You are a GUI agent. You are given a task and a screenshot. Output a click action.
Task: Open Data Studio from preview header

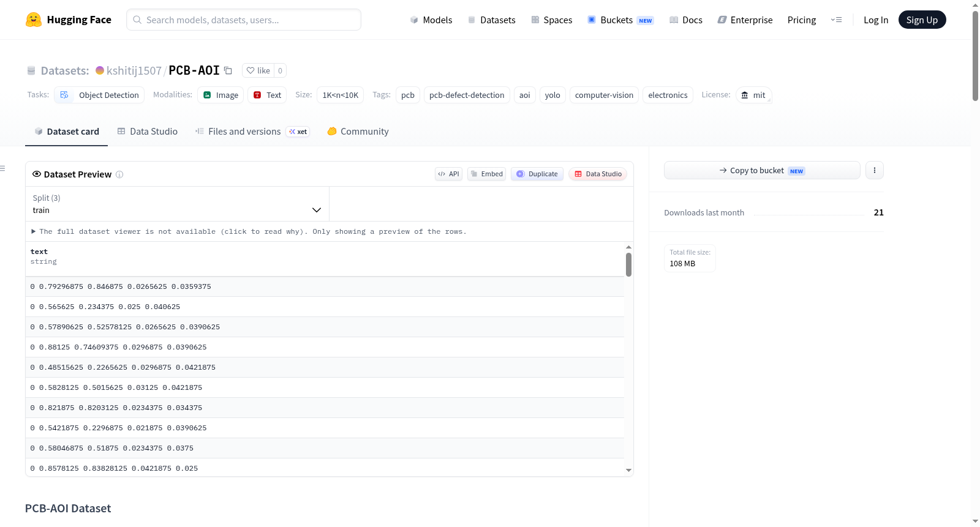pyautogui.click(x=598, y=174)
